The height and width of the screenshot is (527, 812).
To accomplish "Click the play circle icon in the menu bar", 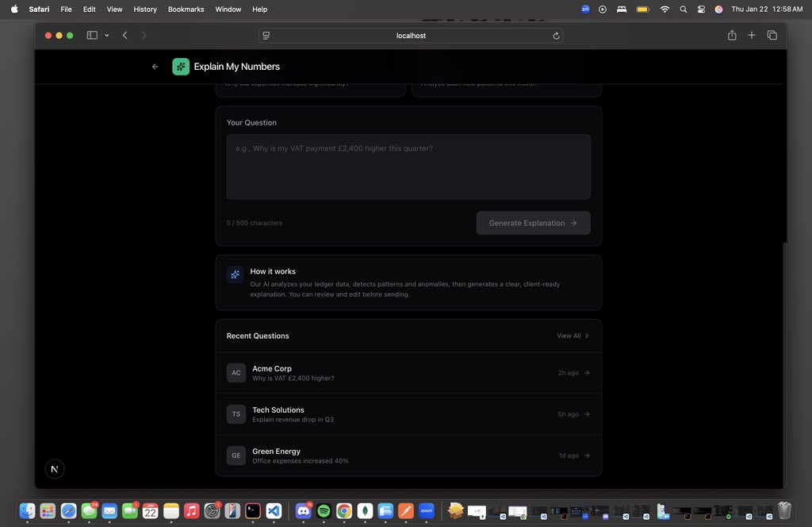I will pos(603,10).
